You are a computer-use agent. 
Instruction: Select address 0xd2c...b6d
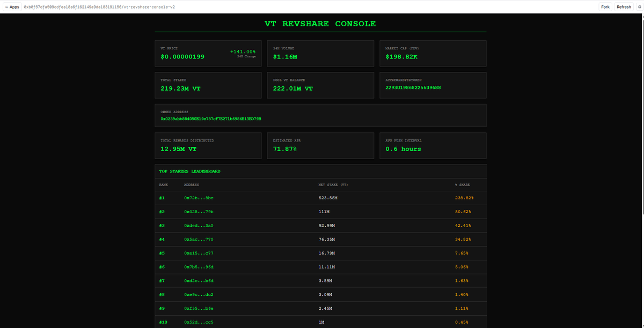199,281
